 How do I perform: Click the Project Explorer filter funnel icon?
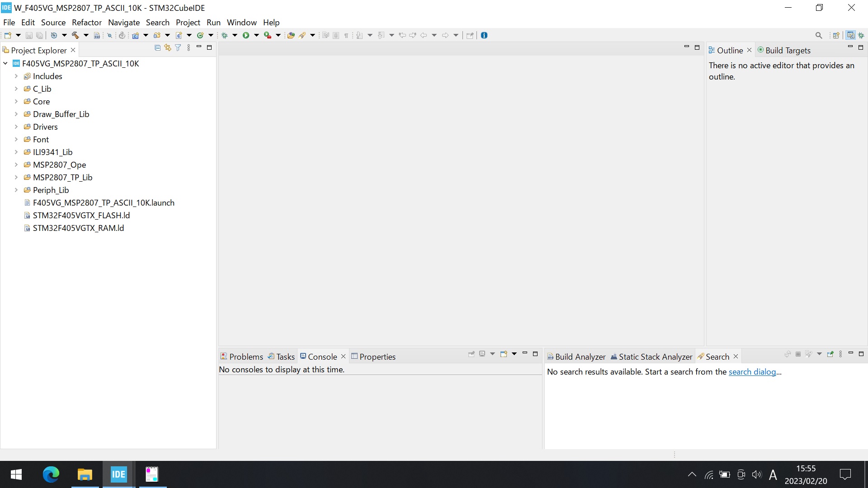pos(178,47)
